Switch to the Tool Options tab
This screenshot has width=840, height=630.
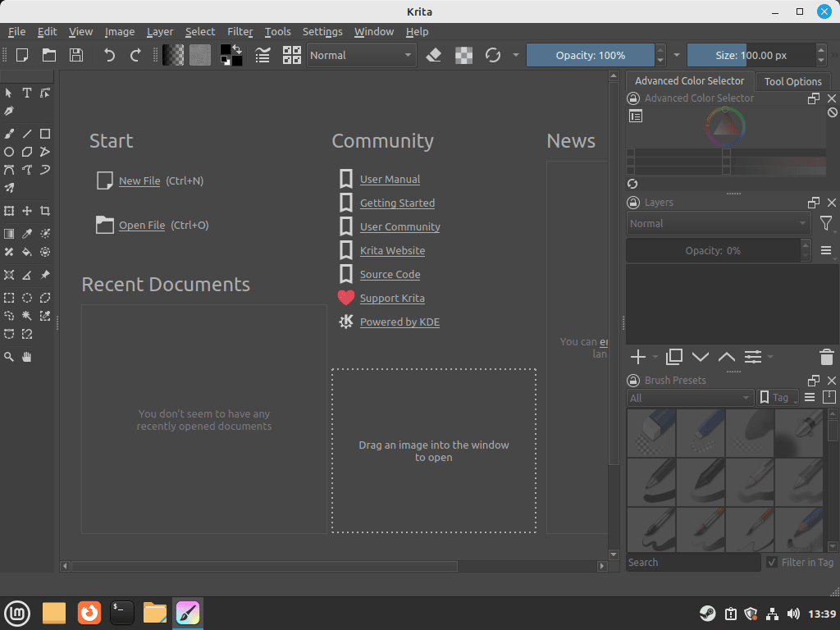coord(792,81)
